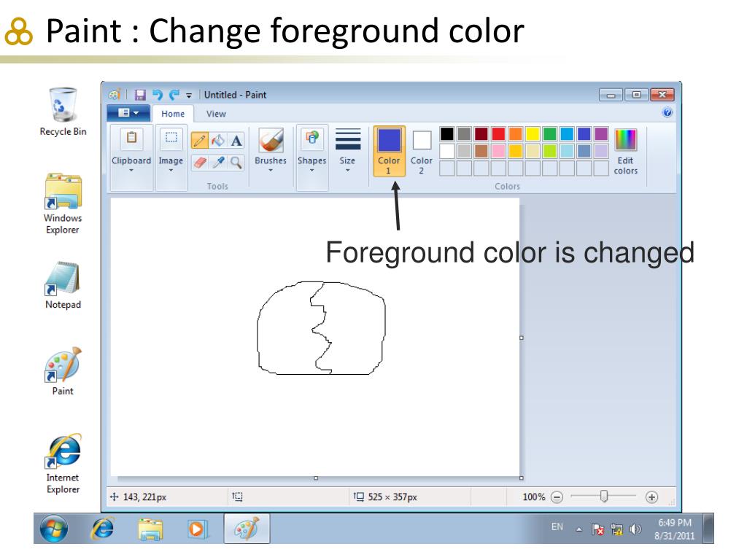This screenshot has width=747, height=560.
Task: Click the volume speaker icon in the tray
Action: coord(635,529)
